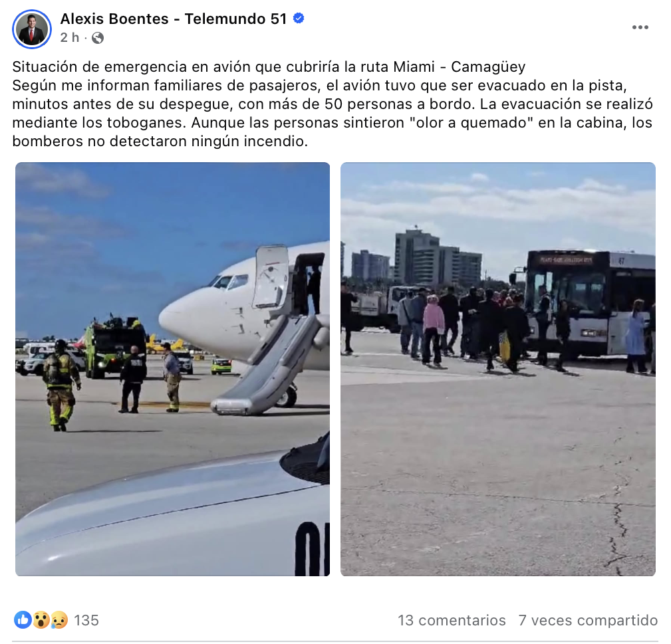Open the left photo with airplane slide
This screenshot has height=644, width=671.
[x=172, y=369]
